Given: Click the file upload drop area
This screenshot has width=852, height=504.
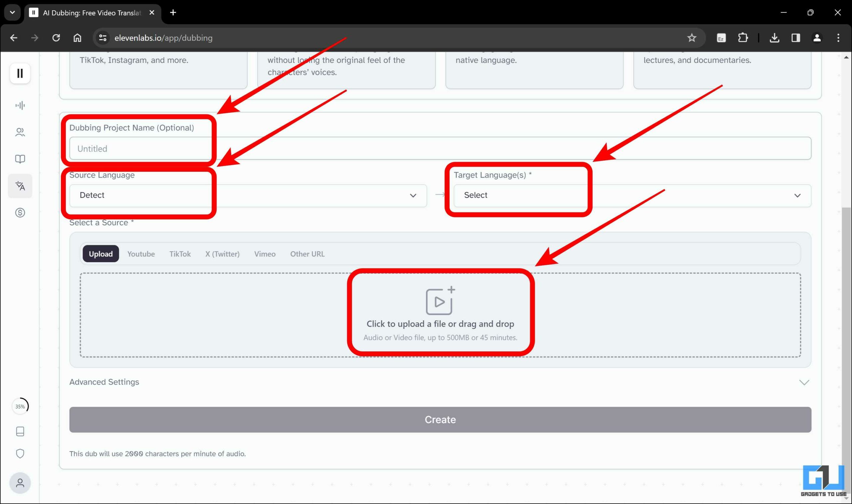Looking at the screenshot, I should coord(440,314).
